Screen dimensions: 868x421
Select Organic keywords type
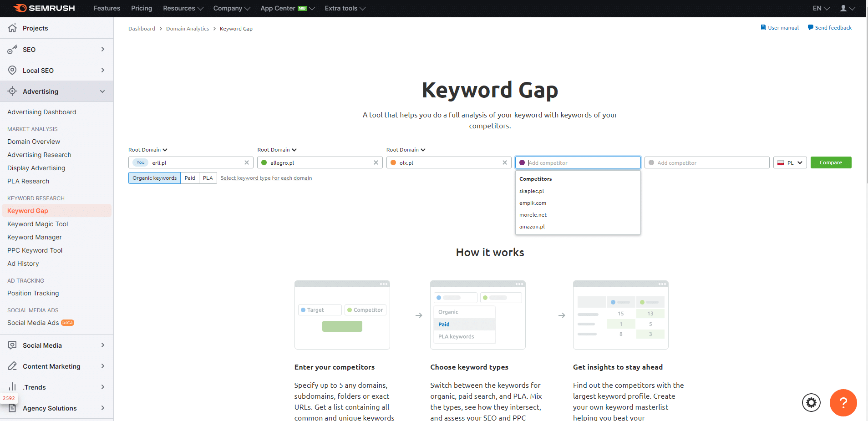[x=154, y=178]
